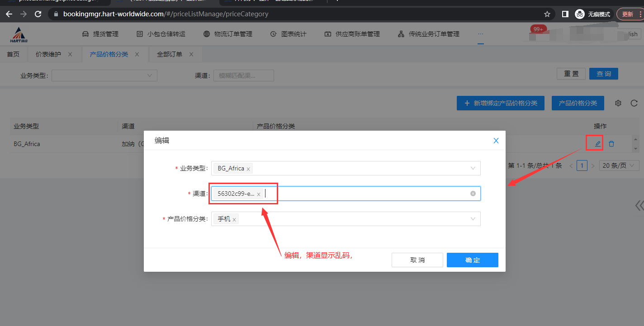Bookmark this page with star icon
The width and height of the screenshot is (644, 326).
(547, 14)
